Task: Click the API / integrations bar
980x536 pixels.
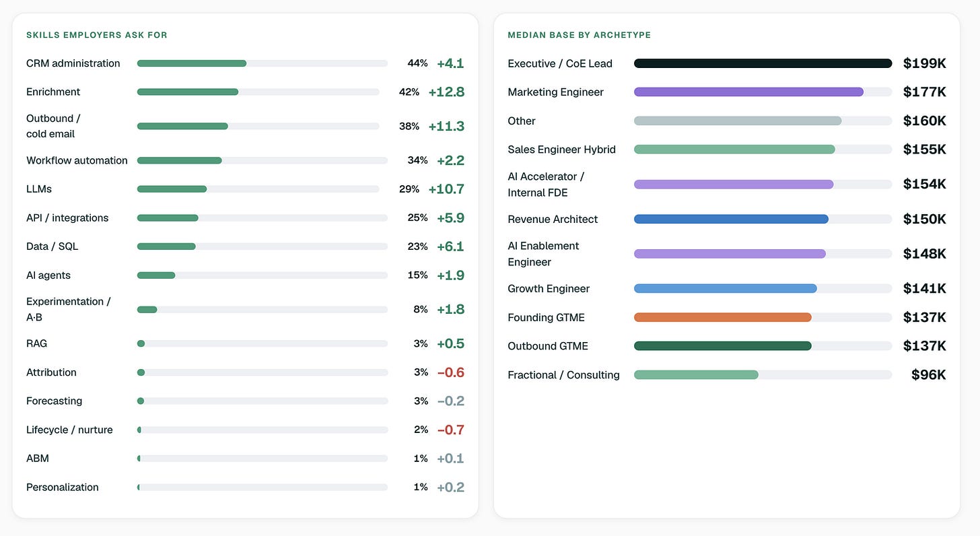Action: (262, 218)
